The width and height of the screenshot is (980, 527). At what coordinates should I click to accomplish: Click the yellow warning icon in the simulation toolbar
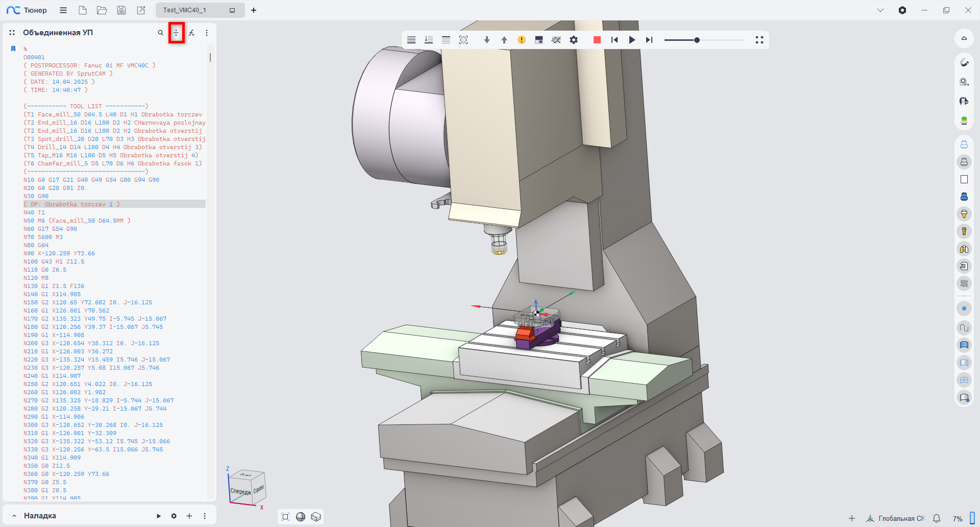pos(521,40)
